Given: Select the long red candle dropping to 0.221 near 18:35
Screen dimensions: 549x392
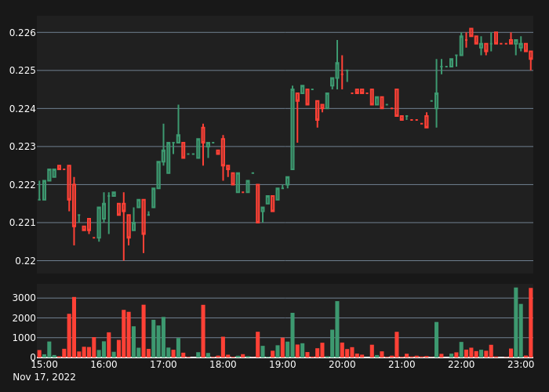Looking at the screenshot, I should point(258,203).
